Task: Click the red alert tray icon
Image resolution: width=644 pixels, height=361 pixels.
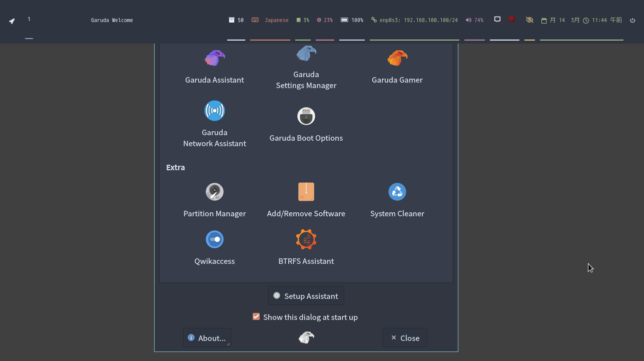Action: pos(512,20)
